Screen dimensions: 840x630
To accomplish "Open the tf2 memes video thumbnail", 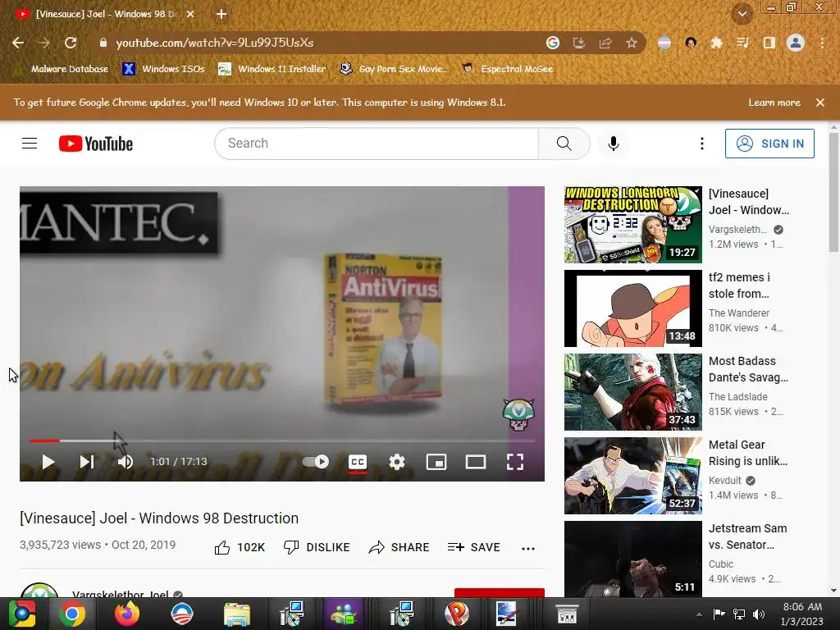I will click(632, 308).
